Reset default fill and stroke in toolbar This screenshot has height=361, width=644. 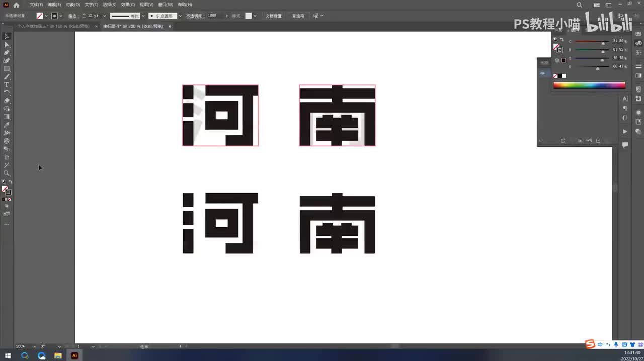4,182
